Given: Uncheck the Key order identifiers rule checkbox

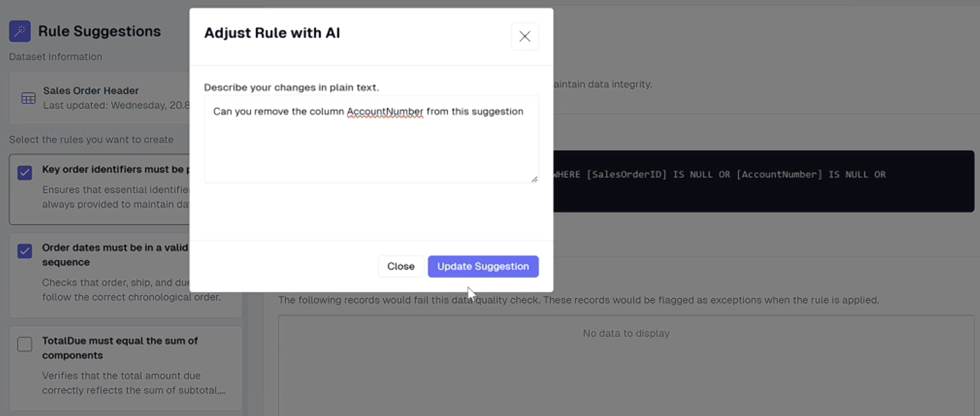Looking at the screenshot, I should click(25, 173).
